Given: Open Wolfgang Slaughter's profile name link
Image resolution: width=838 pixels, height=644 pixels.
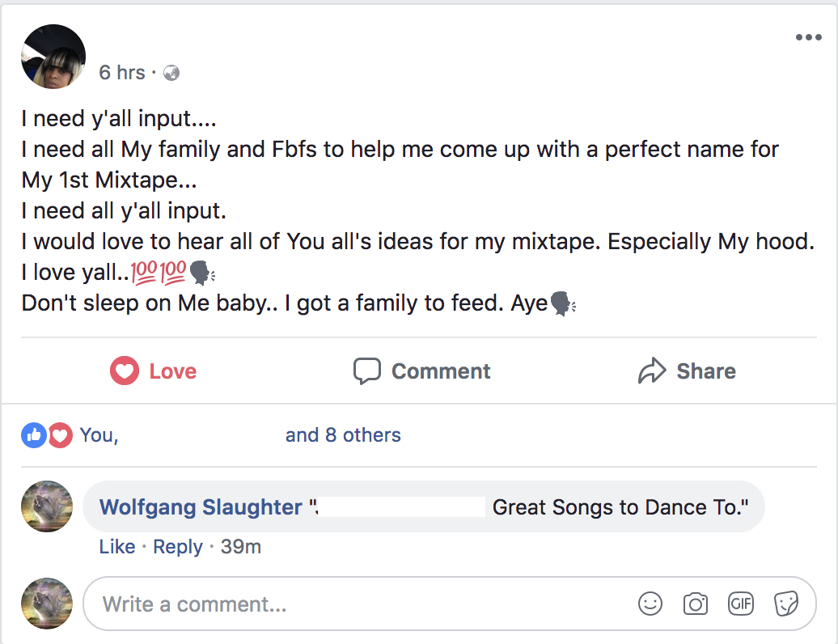Looking at the screenshot, I should [x=201, y=507].
